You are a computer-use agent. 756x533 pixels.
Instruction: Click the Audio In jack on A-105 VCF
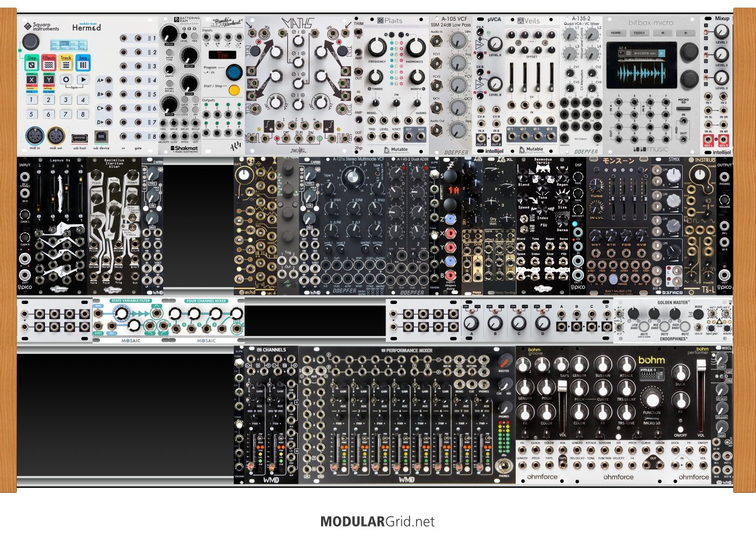coord(438,40)
